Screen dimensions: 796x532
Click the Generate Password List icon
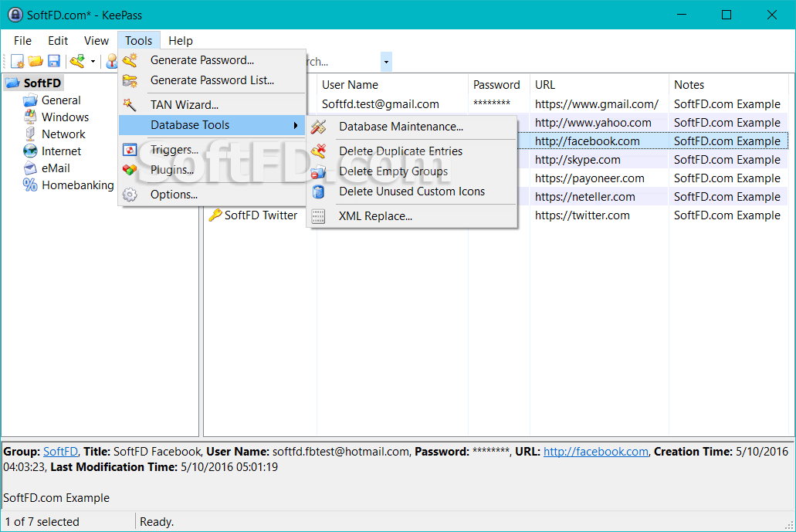tap(130, 80)
